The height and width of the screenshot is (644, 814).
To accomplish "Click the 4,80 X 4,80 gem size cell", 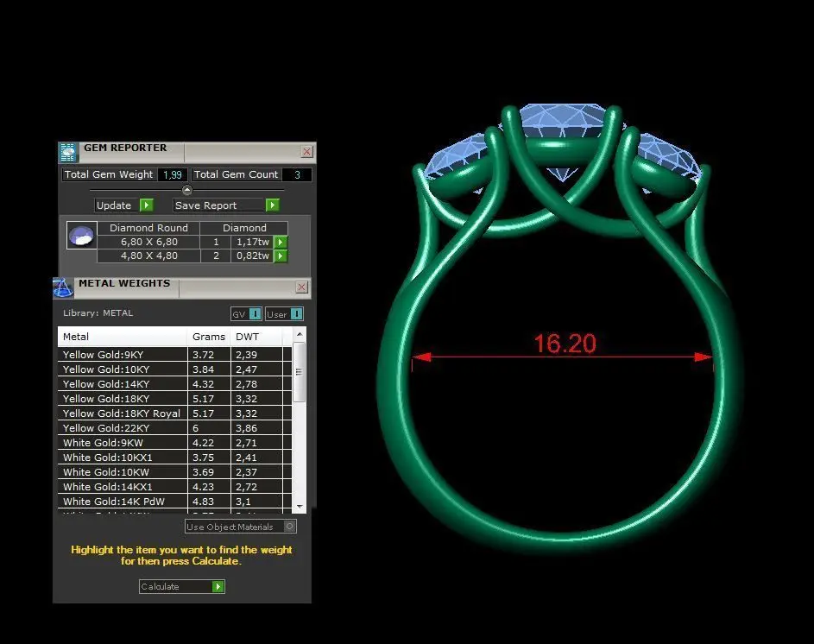I will (148, 256).
